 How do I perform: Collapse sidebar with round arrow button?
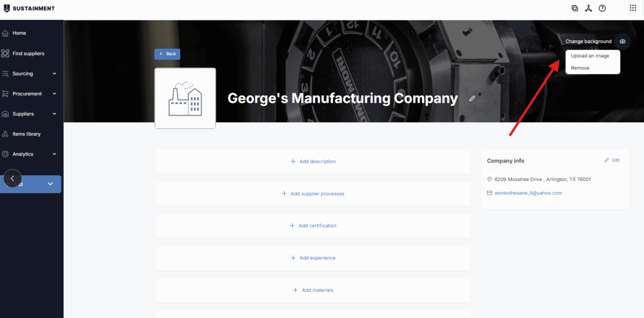[x=12, y=178]
